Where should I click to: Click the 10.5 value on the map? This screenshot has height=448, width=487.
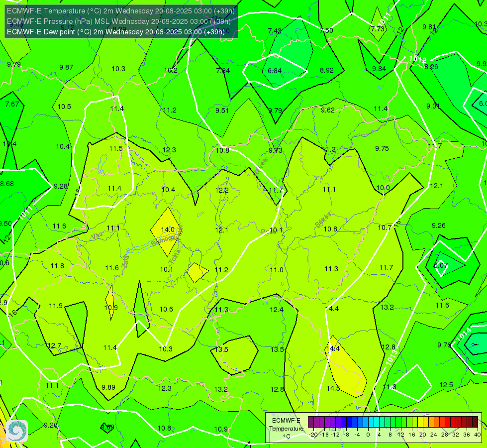[64, 107]
